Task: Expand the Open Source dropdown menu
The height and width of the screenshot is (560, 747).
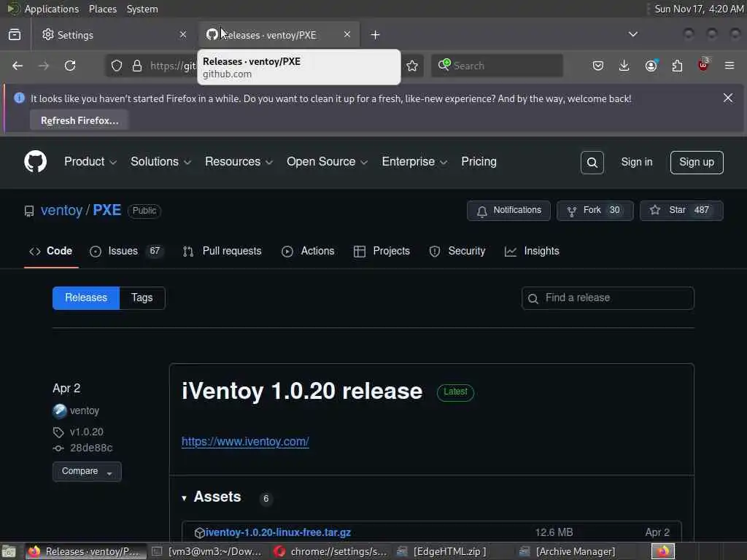Action: pos(327,162)
